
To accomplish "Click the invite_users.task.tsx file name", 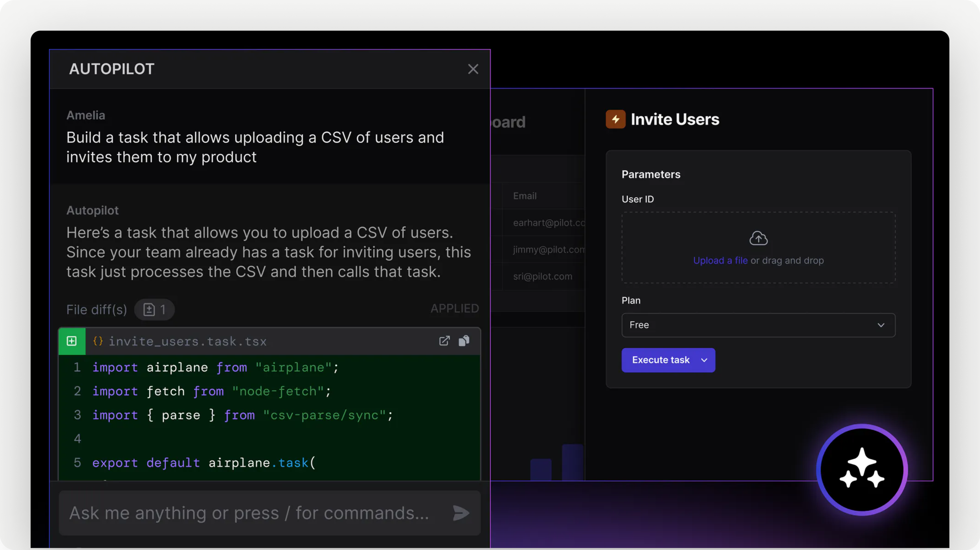I will [x=188, y=341].
